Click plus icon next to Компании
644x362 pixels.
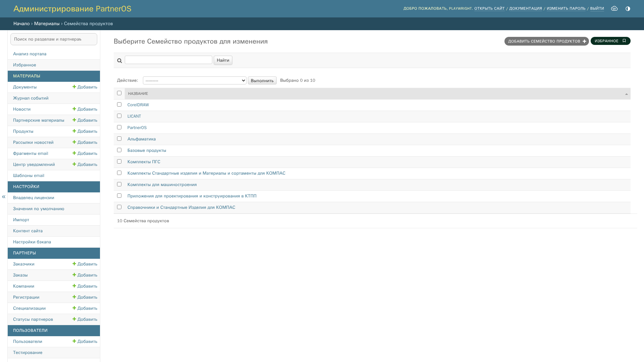pyautogui.click(x=74, y=286)
